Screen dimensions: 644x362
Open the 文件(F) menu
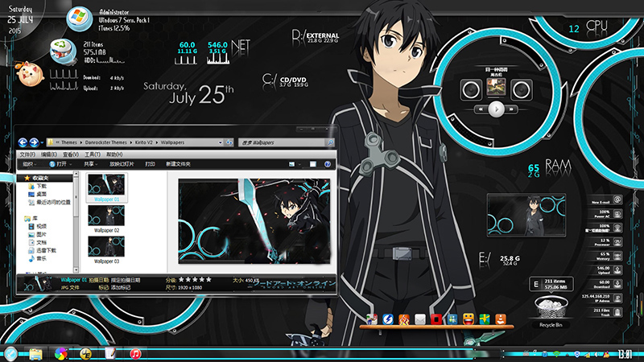27,154
